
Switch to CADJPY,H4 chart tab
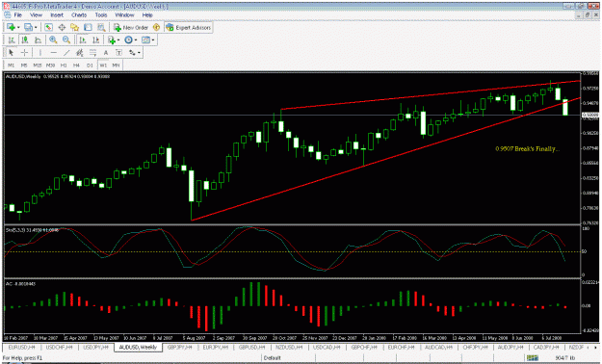[546, 347]
